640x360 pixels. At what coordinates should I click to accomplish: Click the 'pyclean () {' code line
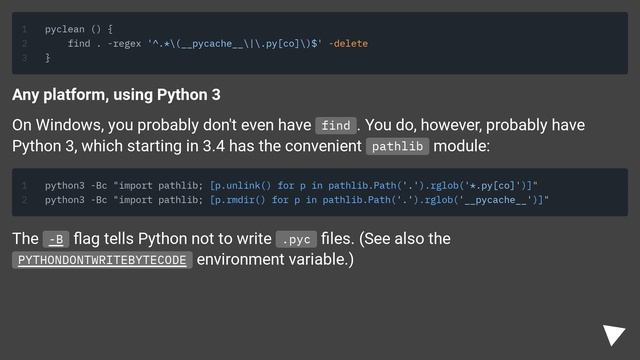[79, 29]
